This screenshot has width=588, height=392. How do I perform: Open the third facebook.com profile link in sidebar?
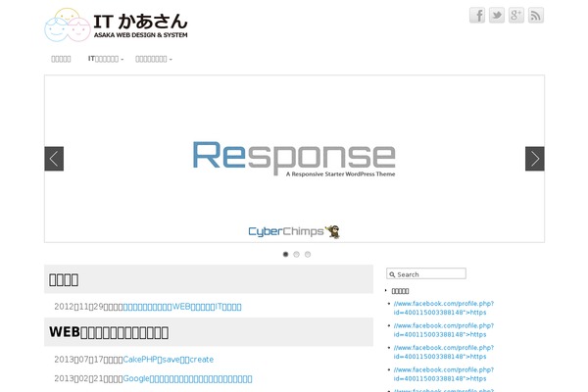click(444, 352)
